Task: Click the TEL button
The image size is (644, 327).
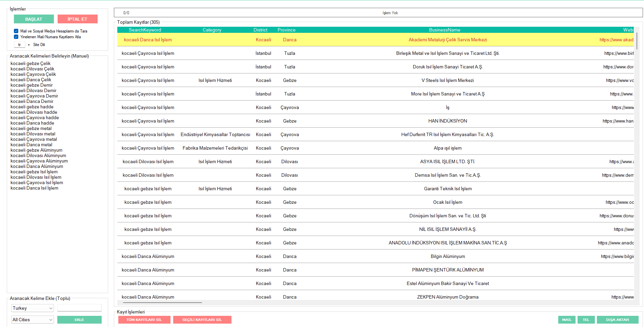Action: (586, 320)
